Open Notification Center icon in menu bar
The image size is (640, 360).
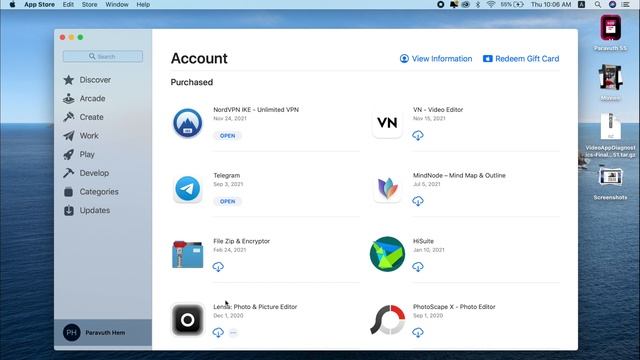(x=625, y=4)
